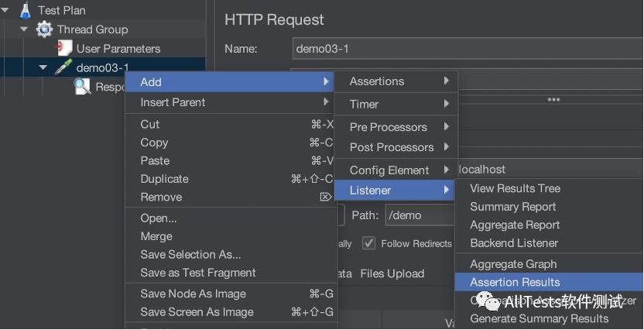Open the Files Upload tab
This screenshot has width=644, height=330.
(x=392, y=273)
